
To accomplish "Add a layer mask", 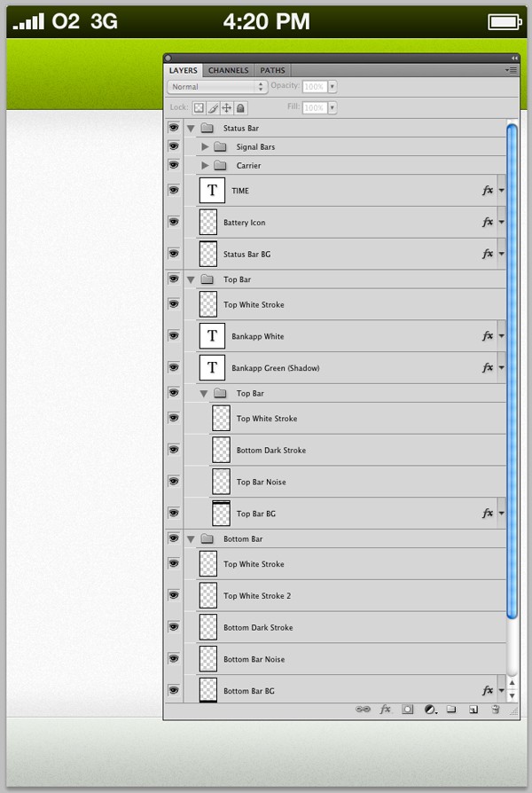I will point(407,709).
